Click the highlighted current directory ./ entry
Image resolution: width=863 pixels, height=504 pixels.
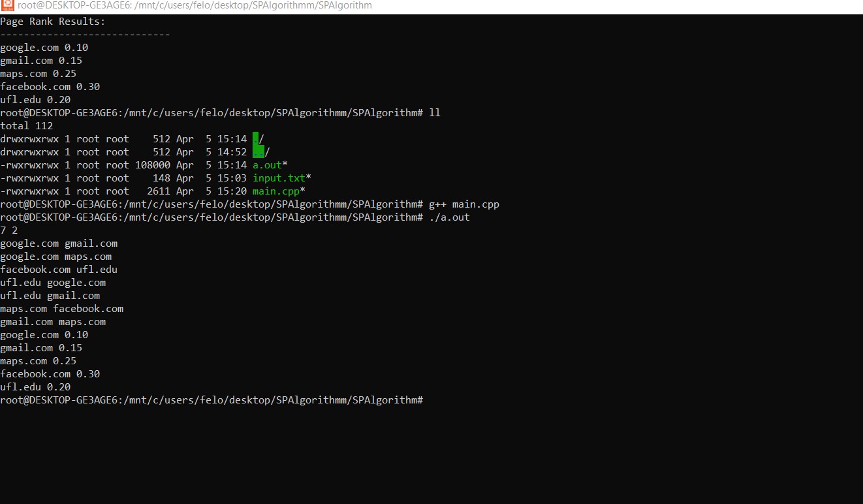click(x=259, y=139)
